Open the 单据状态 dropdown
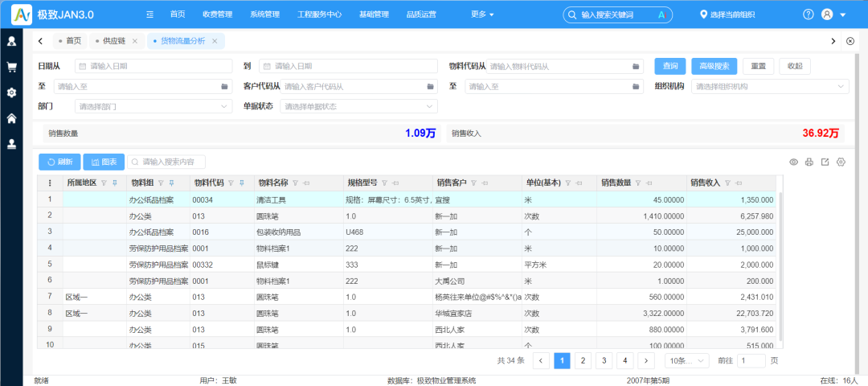Screen dimensions: 868x386 [358, 106]
